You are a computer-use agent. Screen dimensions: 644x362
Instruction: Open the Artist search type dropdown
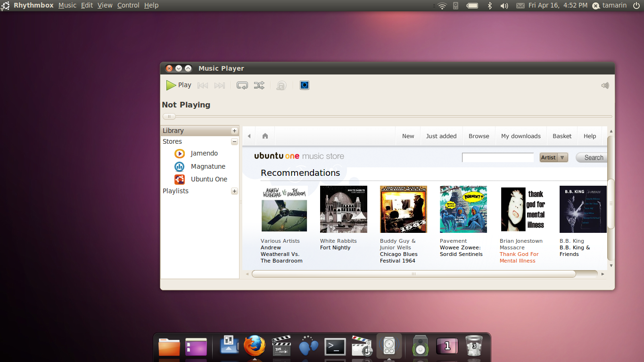[x=554, y=157]
